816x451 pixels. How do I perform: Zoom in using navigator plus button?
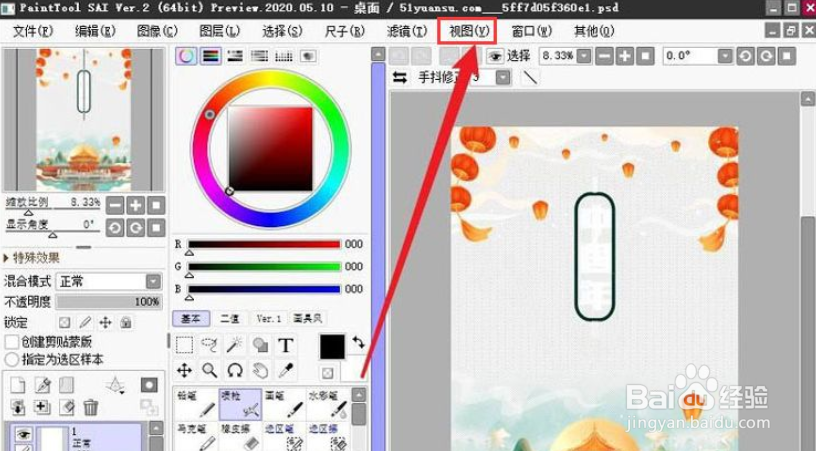coord(135,205)
